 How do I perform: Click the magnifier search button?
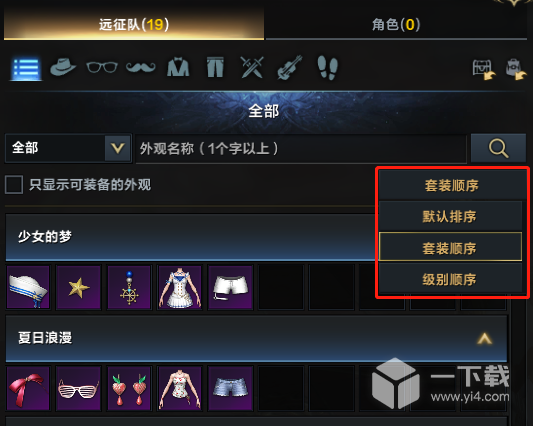tap(498, 148)
